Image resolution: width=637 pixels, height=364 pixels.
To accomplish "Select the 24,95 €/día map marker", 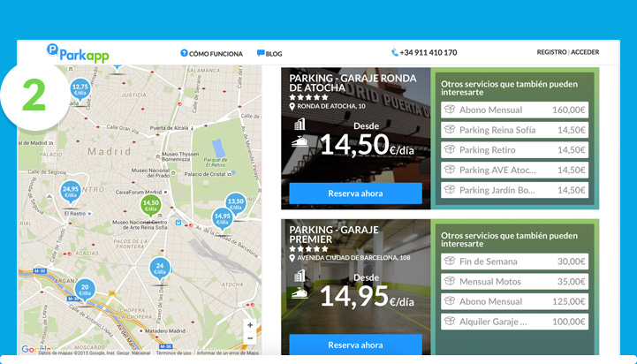I will [x=71, y=191].
